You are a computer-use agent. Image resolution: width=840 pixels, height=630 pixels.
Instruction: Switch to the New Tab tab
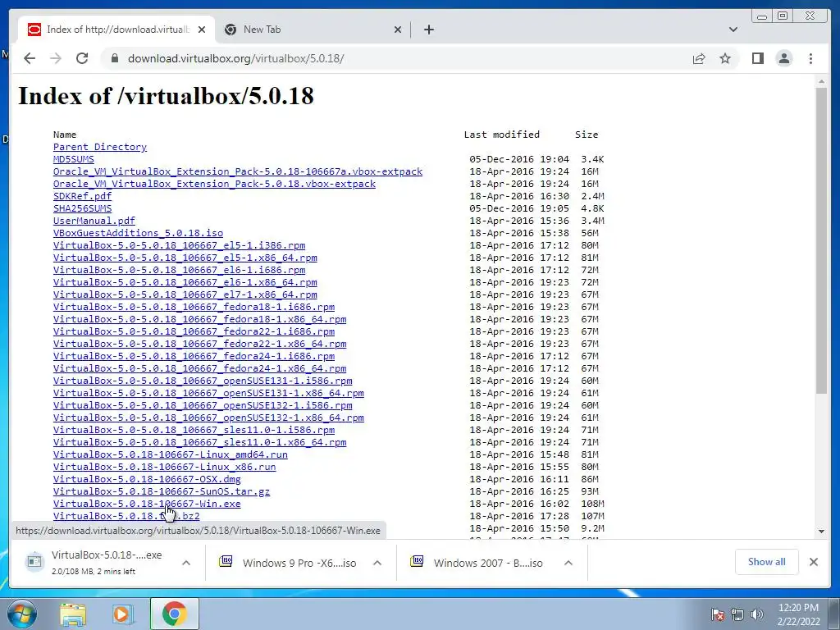pyautogui.click(x=313, y=30)
